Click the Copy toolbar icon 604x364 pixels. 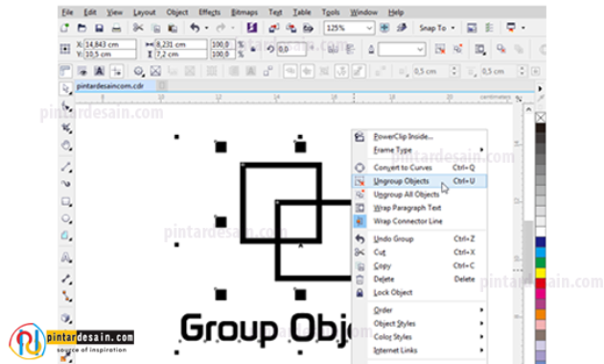156,28
